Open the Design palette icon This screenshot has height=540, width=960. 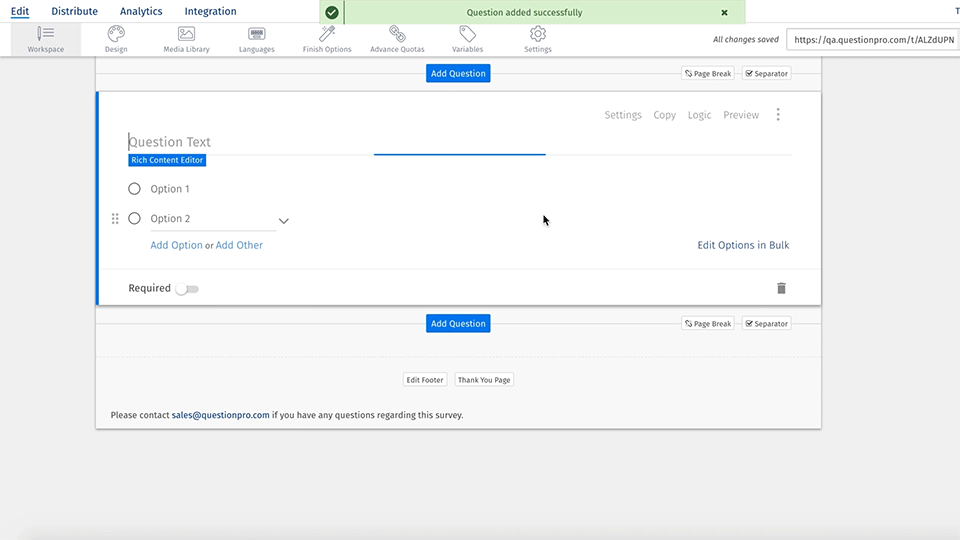click(x=116, y=34)
